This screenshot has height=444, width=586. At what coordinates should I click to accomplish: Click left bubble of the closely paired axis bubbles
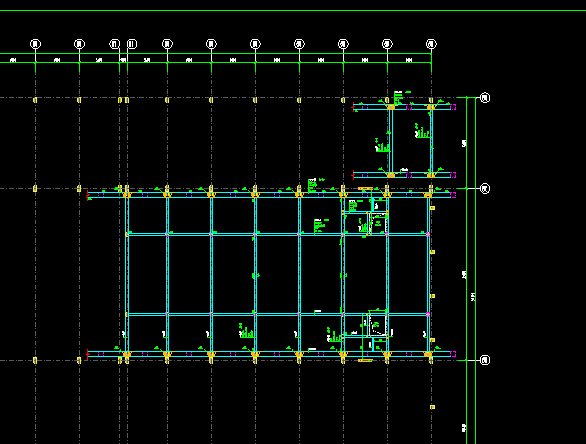(x=115, y=44)
